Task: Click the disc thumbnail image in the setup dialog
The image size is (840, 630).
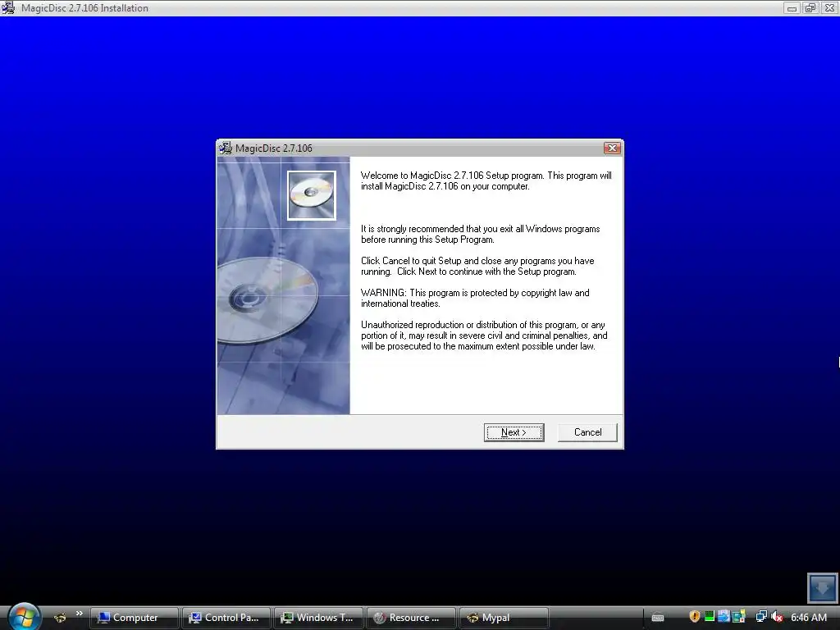Action: pos(311,195)
